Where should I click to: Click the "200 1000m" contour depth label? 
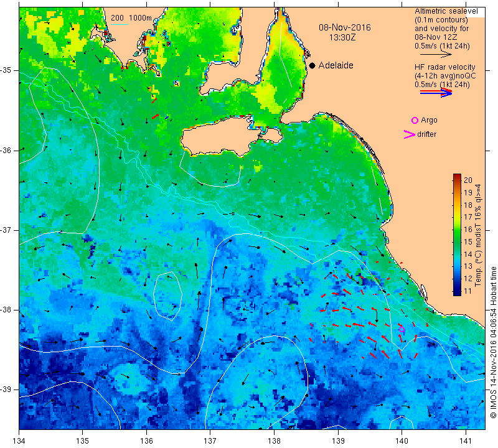tap(131, 18)
